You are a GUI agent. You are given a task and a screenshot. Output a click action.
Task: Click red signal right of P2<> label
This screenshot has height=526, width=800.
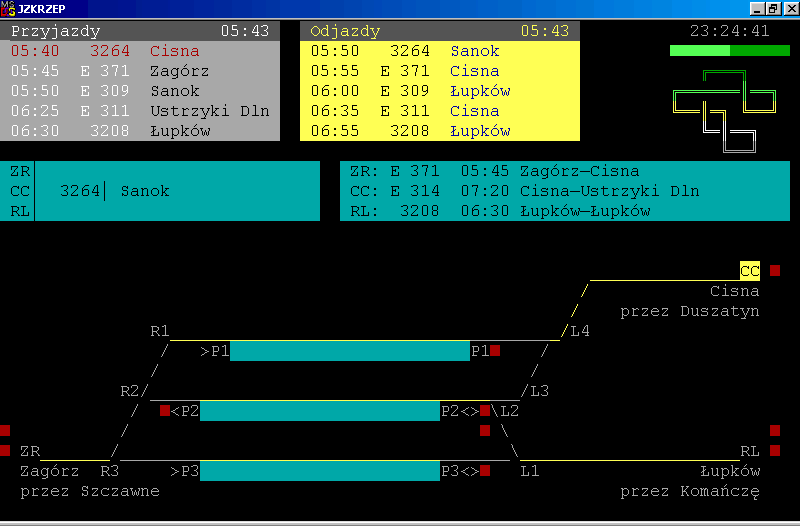485,410
